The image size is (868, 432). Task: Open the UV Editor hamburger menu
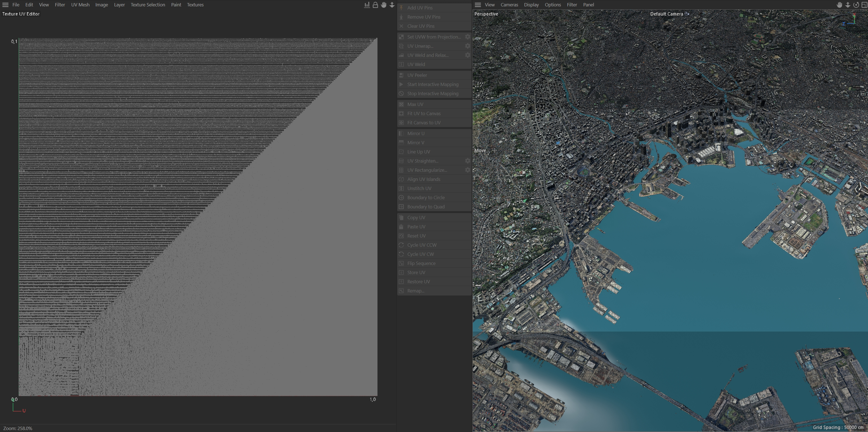point(5,5)
